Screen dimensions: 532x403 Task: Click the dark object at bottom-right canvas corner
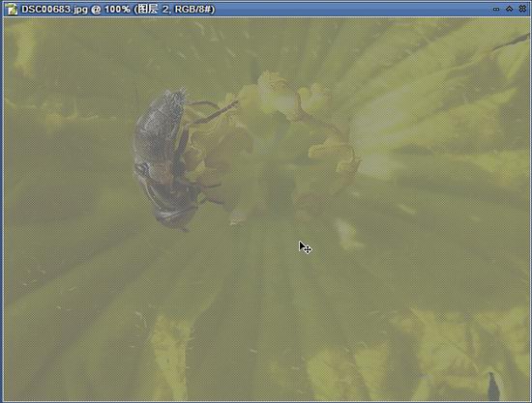coord(492,387)
